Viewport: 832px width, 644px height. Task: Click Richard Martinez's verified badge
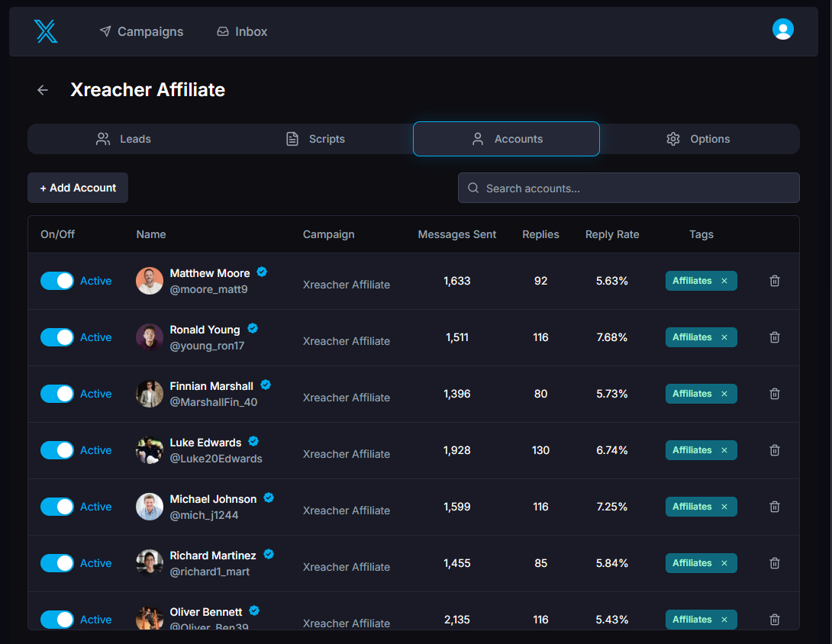click(269, 555)
